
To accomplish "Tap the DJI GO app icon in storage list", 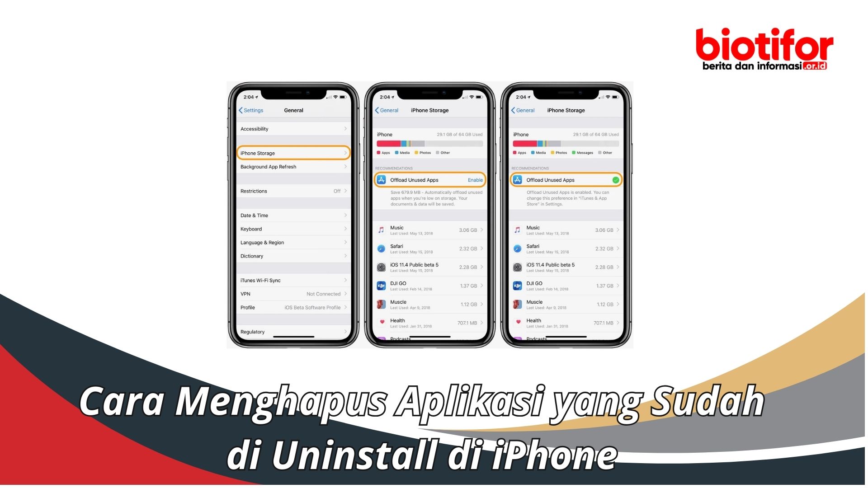I will click(380, 285).
